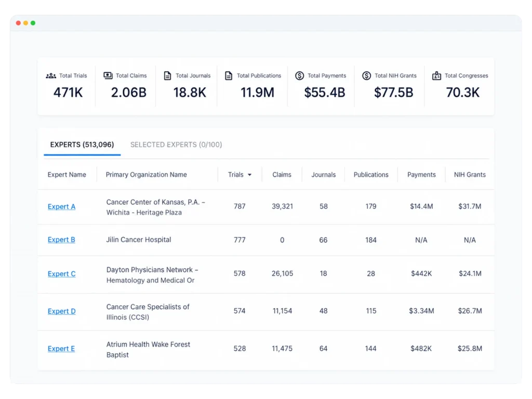
Task: Click the Total Payments dollar icon
Action: 300,76
